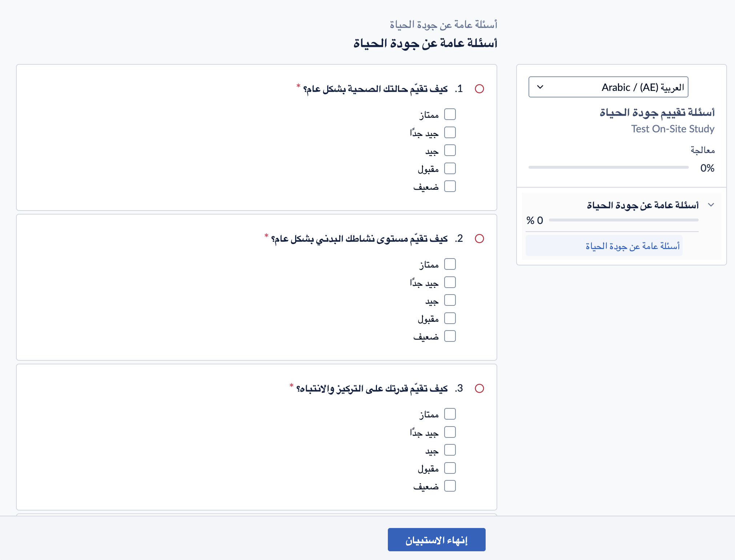Click question 2 status circle icon
Viewport: 735px width, 560px height.
479,239
